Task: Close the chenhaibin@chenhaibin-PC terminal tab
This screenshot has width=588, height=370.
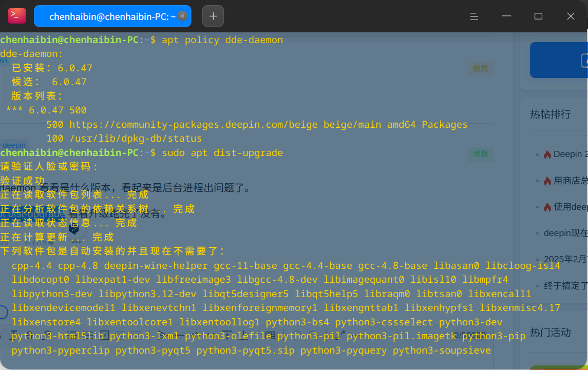Action: 182,16
